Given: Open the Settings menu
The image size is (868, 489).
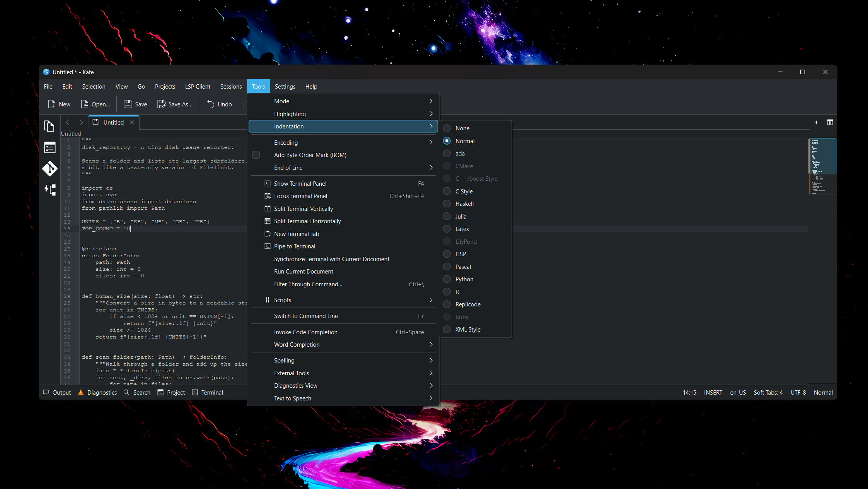Looking at the screenshot, I should coord(285,87).
